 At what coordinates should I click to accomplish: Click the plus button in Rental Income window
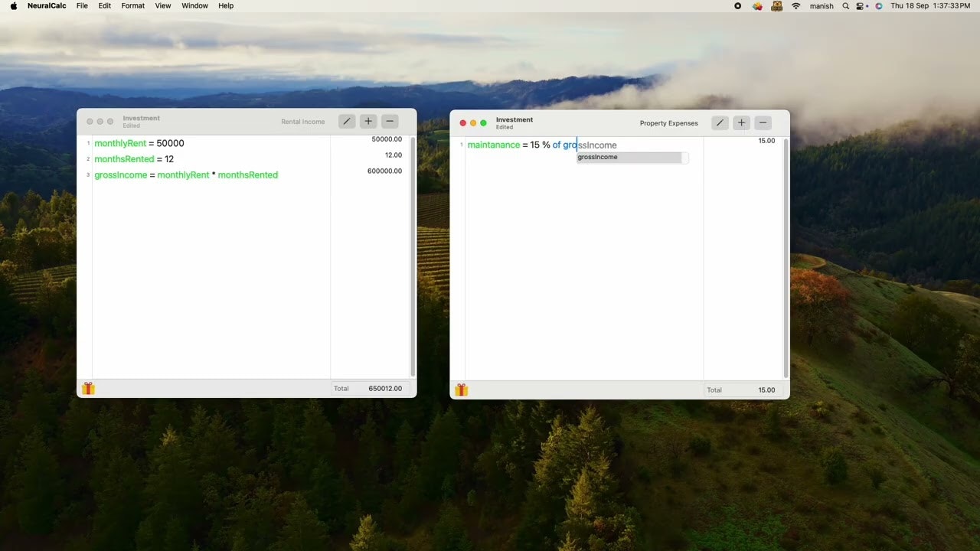[368, 121]
